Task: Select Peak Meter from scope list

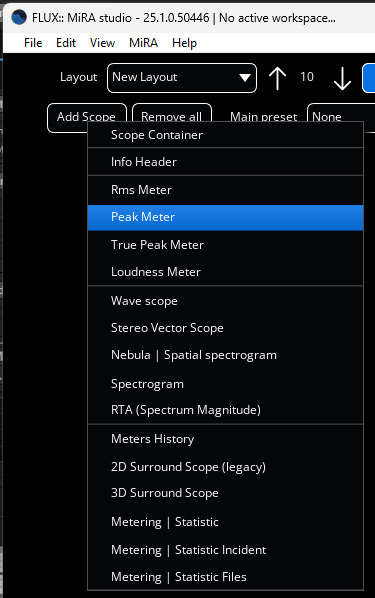Action: tap(225, 217)
